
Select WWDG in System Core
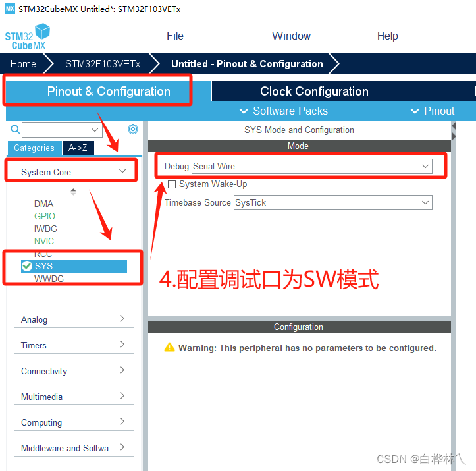click(49, 279)
